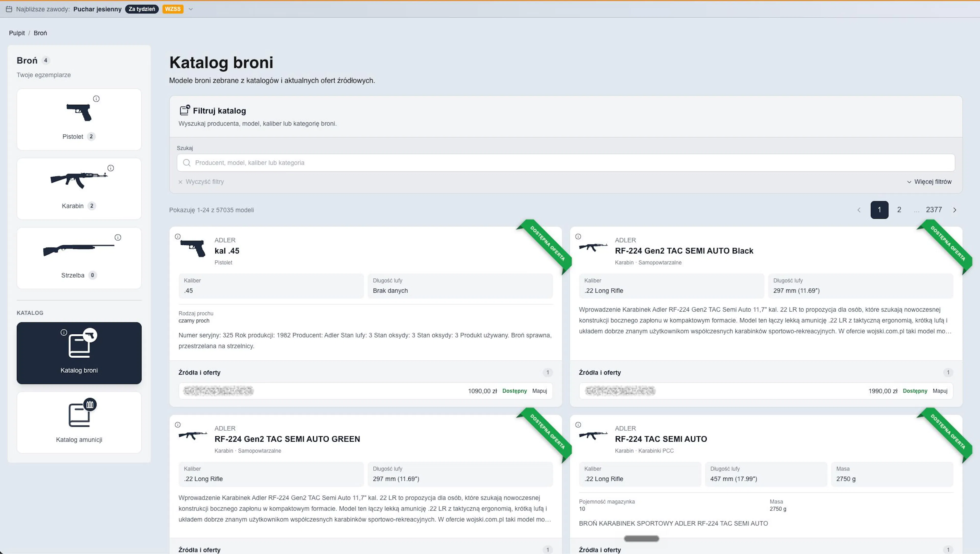Viewport: 980px width, 554px height.
Task: Click info icon on RF-224 TAC SEMI AUTO listing
Action: pyautogui.click(x=578, y=425)
